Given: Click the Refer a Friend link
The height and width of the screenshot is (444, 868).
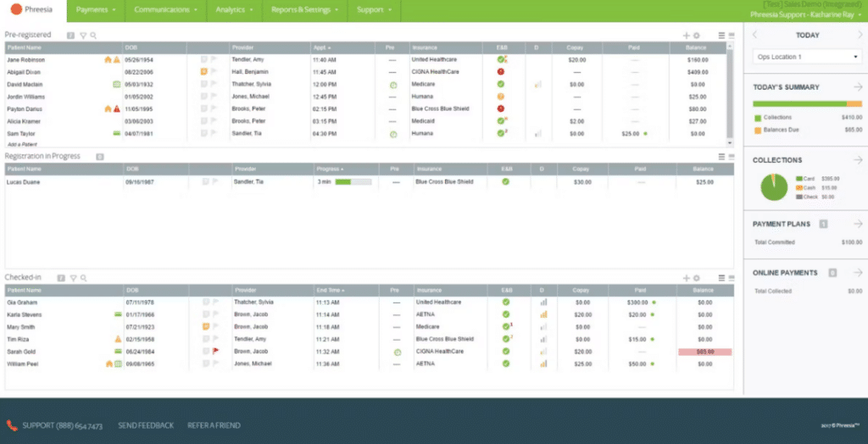Looking at the screenshot, I should [214, 425].
